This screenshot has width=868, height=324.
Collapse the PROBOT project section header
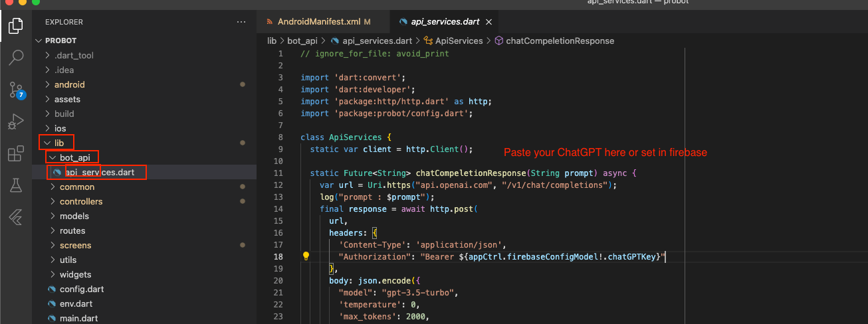click(60, 40)
